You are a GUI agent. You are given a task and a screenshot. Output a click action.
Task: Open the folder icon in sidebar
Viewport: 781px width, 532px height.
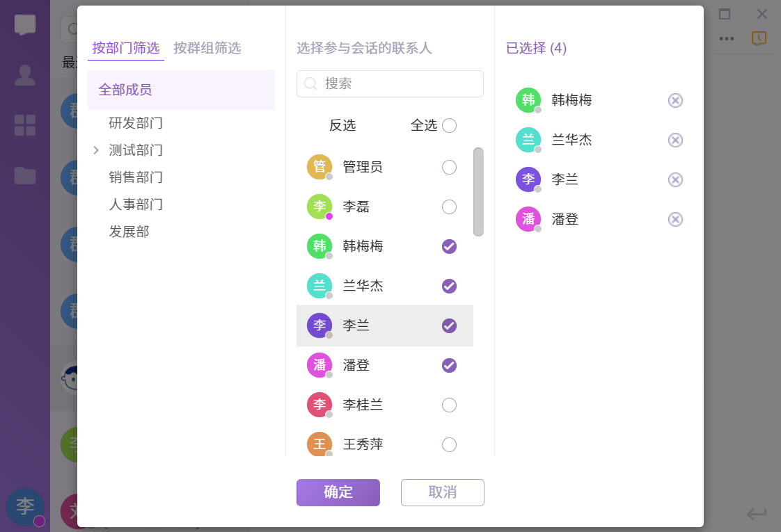click(25, 175)
